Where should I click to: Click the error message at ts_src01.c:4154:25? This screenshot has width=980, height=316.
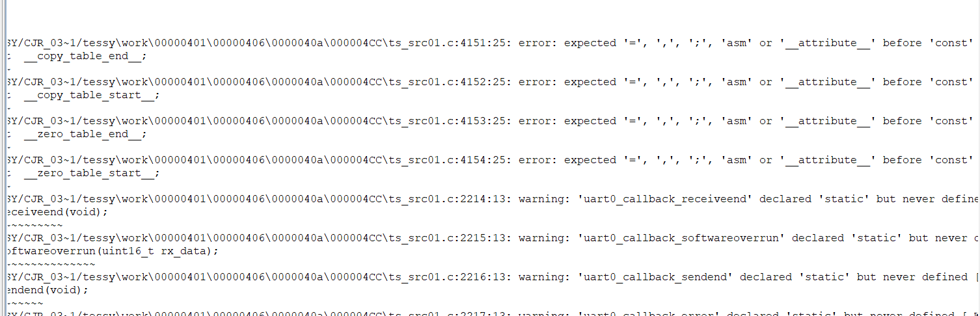point(493,160)
